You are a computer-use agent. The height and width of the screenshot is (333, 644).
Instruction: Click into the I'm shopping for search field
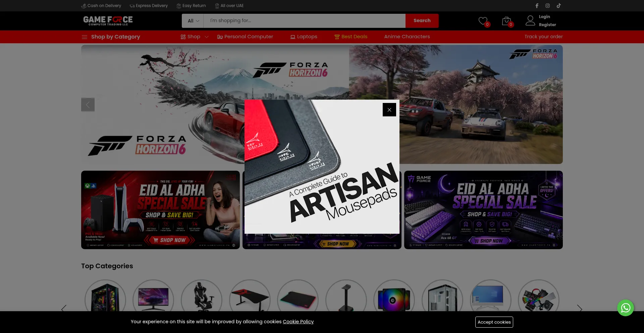(x=305, y=21)
